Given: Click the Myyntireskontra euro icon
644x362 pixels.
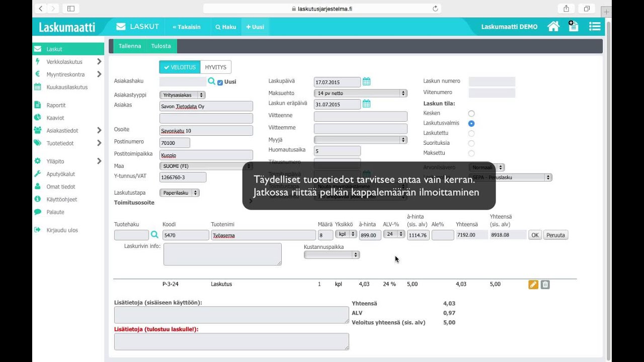Looking at the screenshot, I should click(37, 74).
